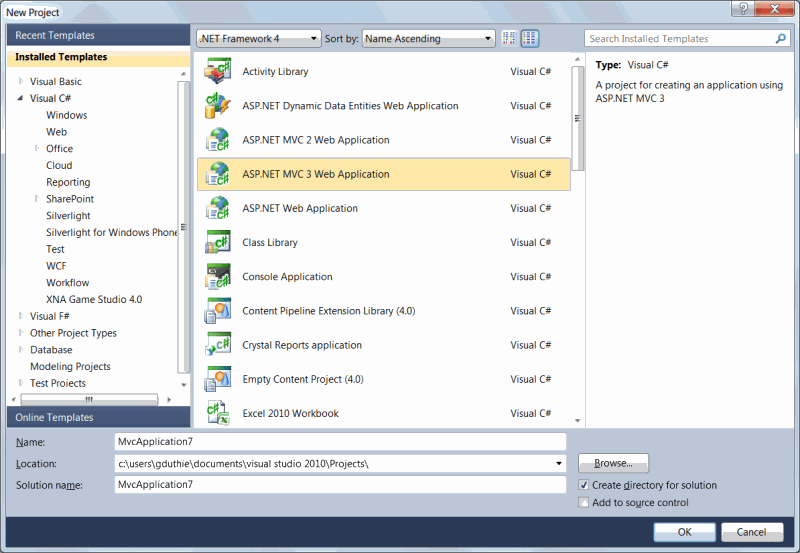Screen dimensions: 800x553
Task: Click the ASP.NET Dynamic Data Entities icon
Action: (218, 105)
